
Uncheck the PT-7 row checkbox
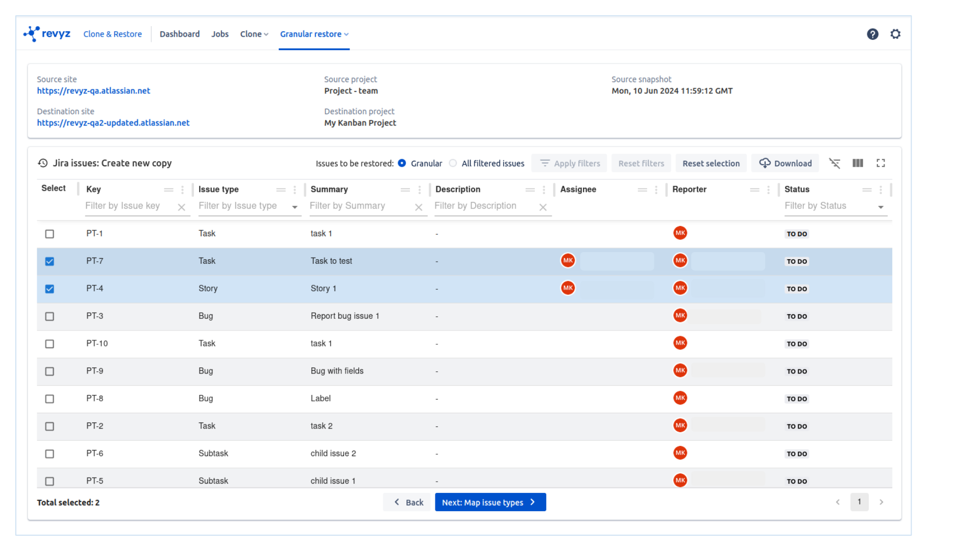click(50, 261)
